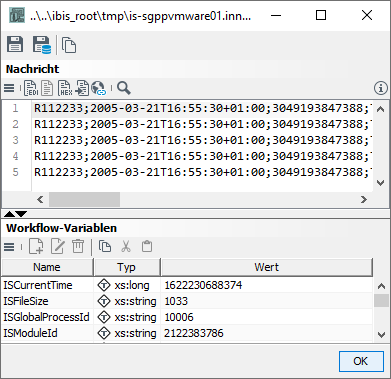Click value 1622230688374
The image size is (391, 379).
click(203, 285)
